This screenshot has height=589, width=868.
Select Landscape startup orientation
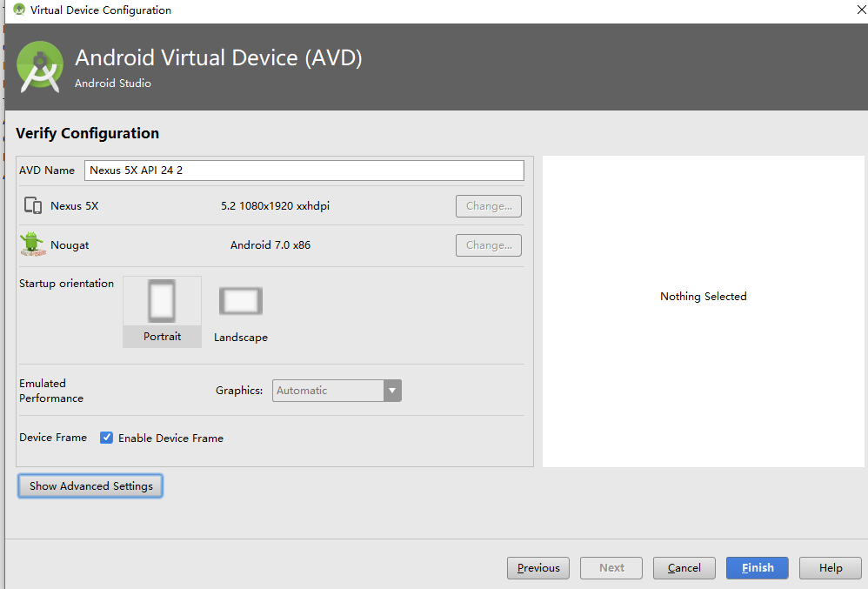[241, 312]
